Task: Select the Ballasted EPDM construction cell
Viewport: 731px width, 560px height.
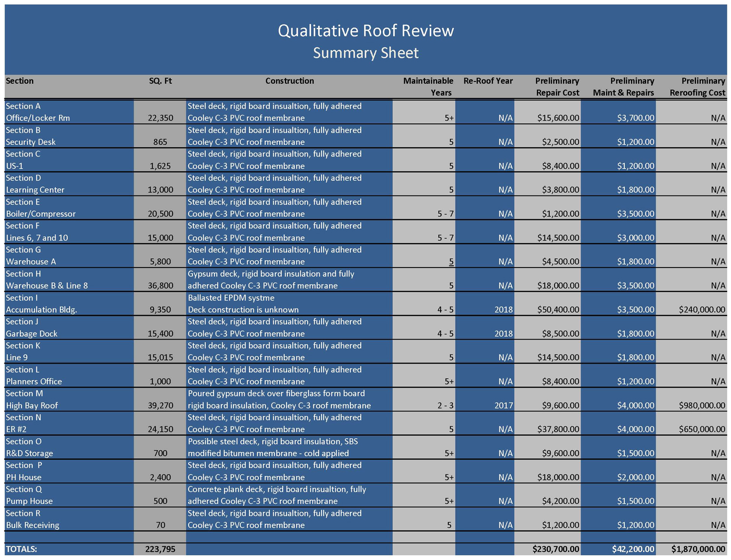Action: (231, 298)
